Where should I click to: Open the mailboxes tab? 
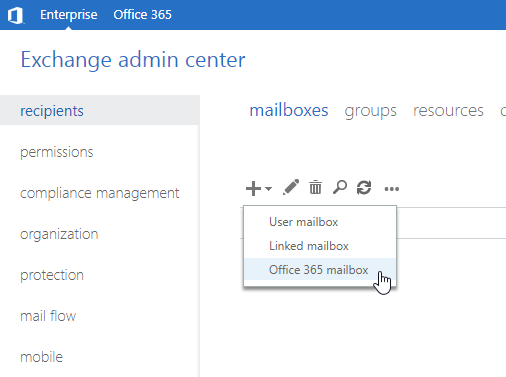289,110
